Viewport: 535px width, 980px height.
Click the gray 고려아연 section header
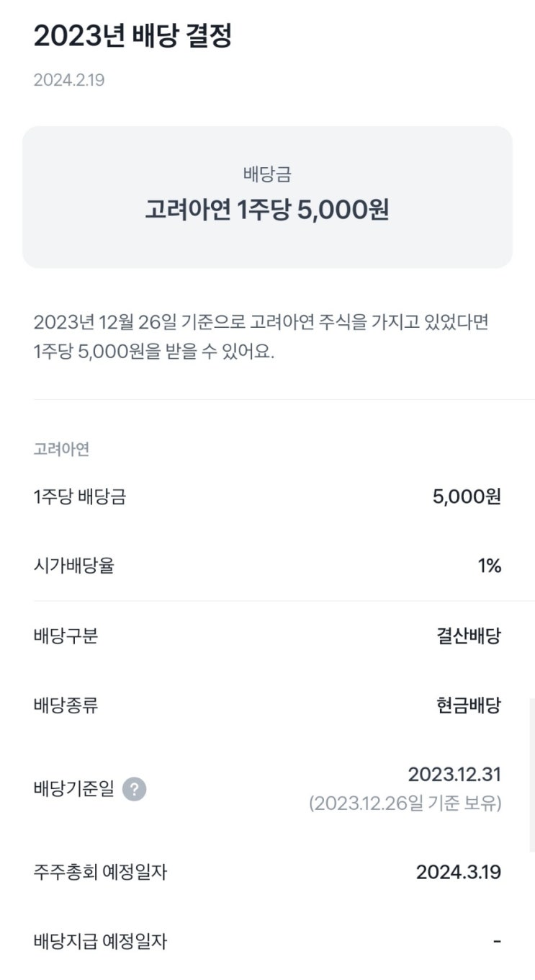[61, 450]
